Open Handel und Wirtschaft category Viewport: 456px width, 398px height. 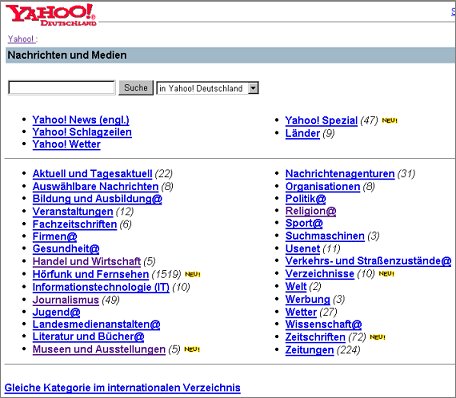click(x=87, y=261)
